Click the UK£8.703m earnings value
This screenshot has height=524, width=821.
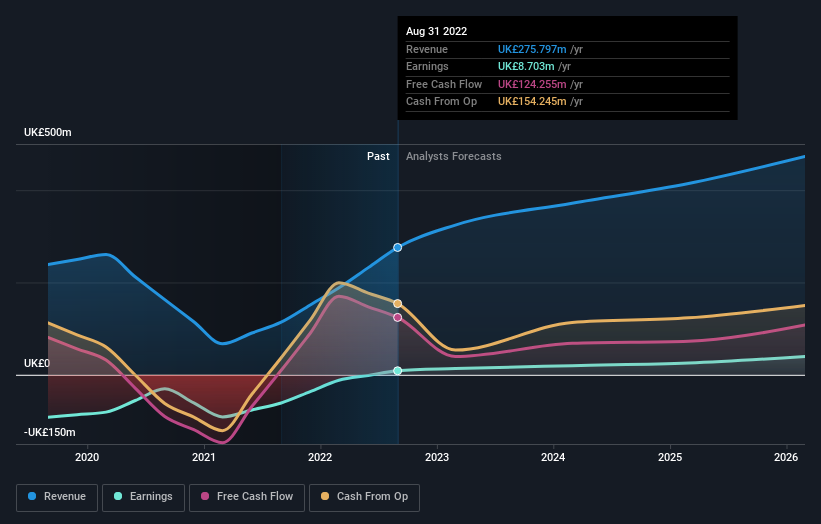(526, 66)
